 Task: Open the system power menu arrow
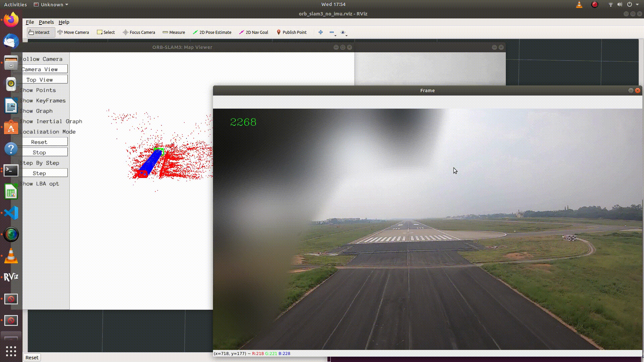pyautogui.click(x=637, y=4)
